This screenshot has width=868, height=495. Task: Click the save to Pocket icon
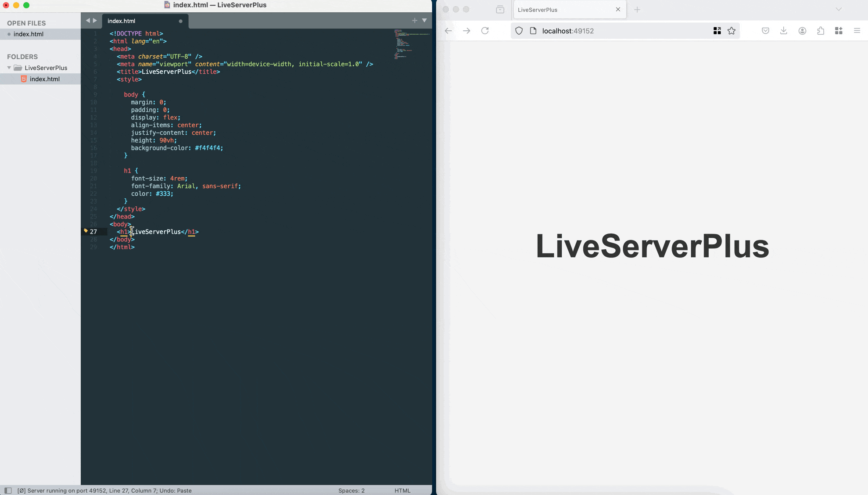765,31
